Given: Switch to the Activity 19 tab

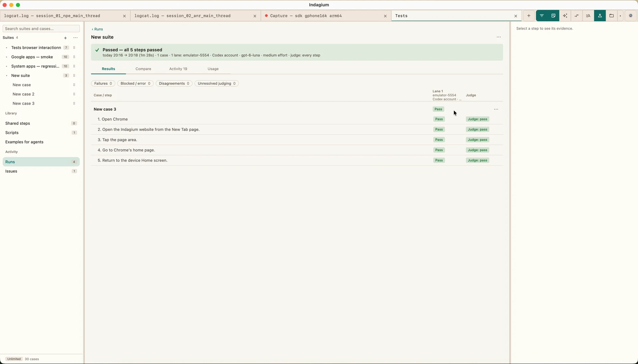Looking at the screenshot, I should pos(178,69).
